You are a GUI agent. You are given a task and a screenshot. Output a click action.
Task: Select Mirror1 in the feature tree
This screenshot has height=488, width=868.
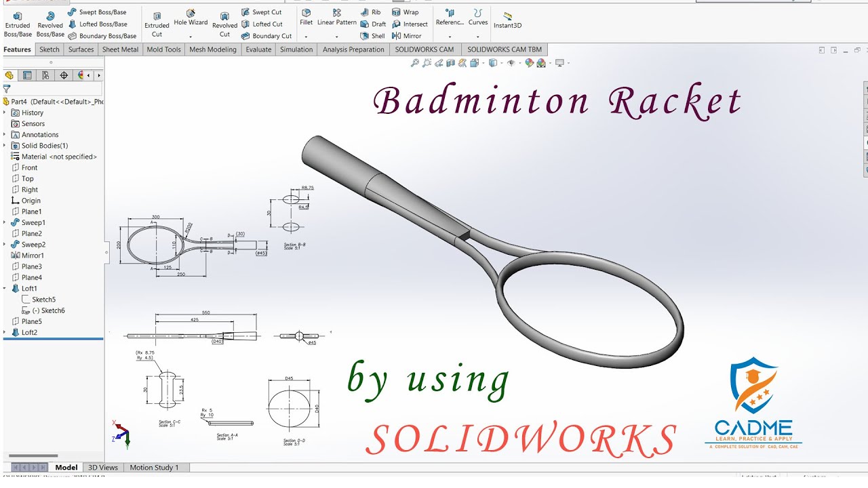point(27,256)
